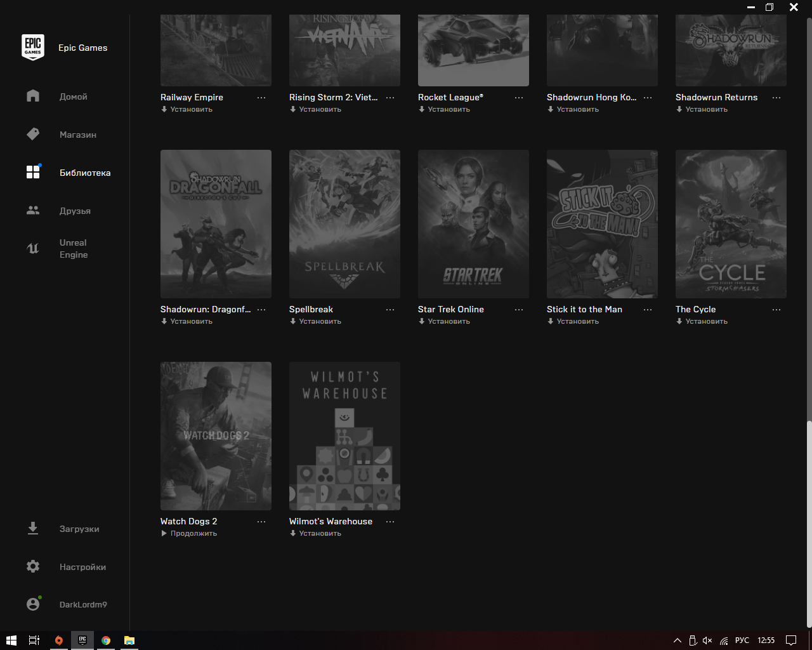Select the Библиотека grid icon
Screen dimensions: 812x650
tap(33, 172)
